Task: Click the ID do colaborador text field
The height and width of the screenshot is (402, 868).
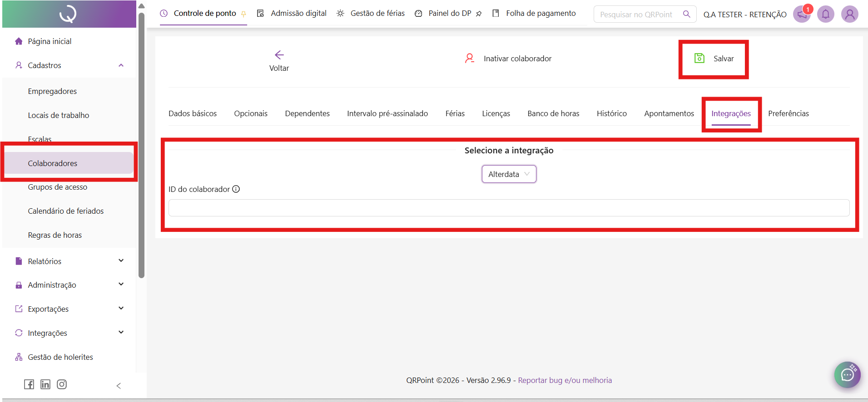Action: 509,208
